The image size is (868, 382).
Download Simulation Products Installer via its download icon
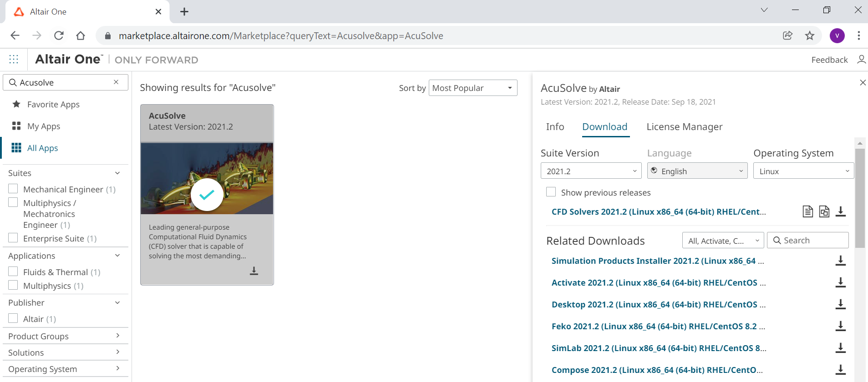[x=841, y=261]
